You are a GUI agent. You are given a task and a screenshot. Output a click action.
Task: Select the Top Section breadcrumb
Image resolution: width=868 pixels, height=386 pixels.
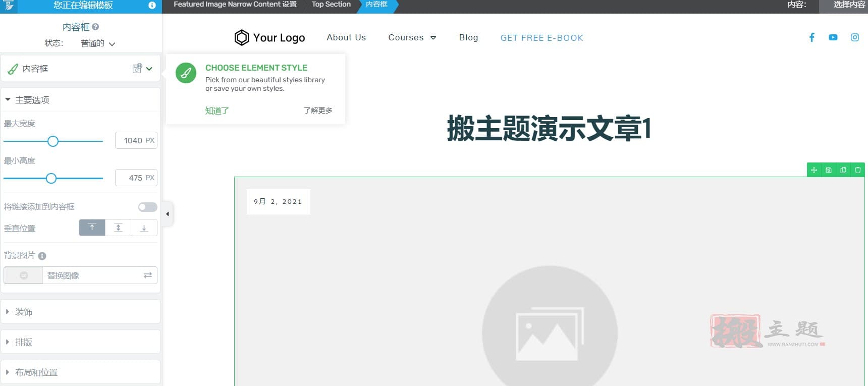coord(331,5)
